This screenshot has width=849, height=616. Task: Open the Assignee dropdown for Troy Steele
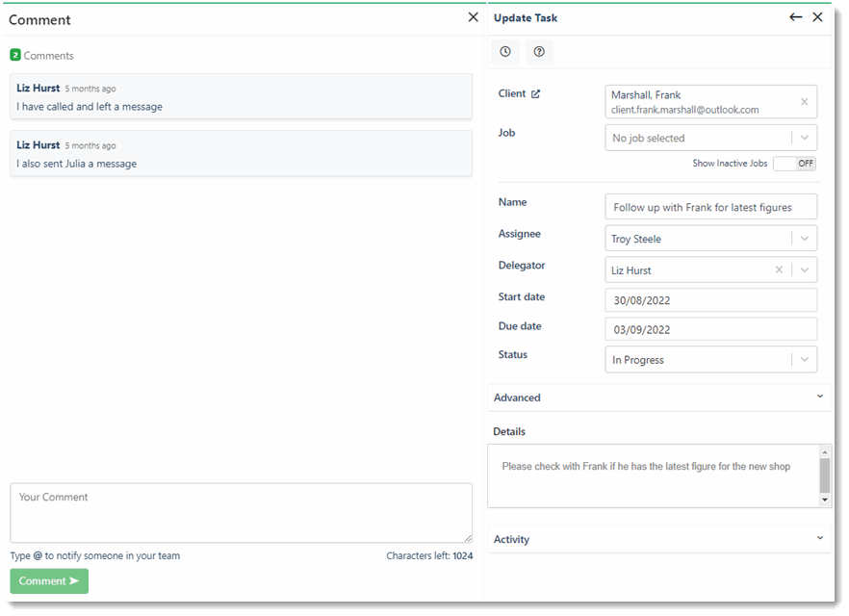(805, 238)
